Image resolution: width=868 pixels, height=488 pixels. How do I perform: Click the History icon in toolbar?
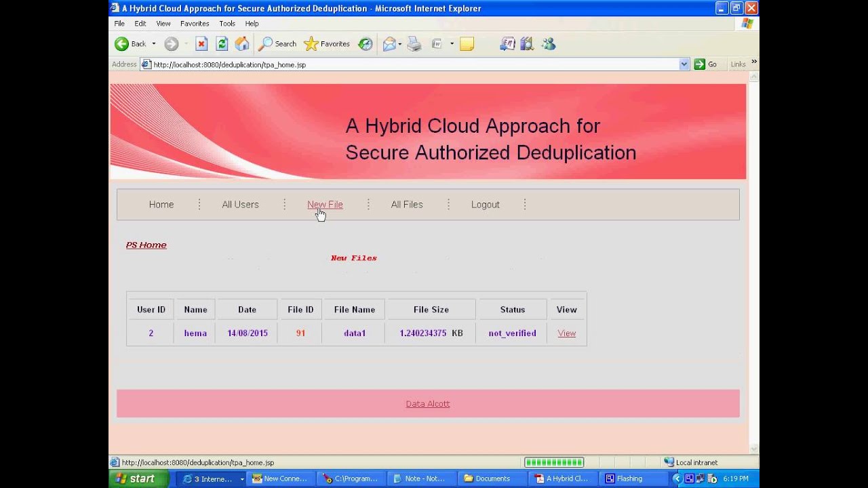[366, 44]
